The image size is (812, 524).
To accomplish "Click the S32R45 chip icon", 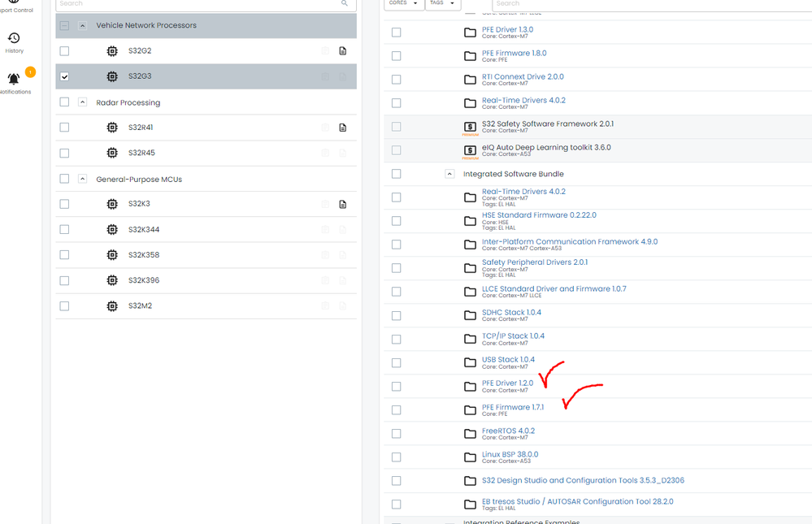I will click(112, 153).
